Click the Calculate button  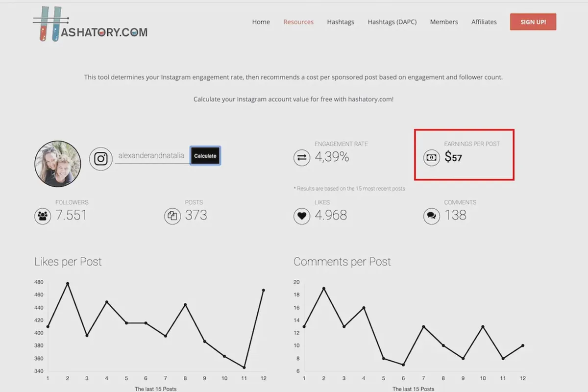coord(205,156)
